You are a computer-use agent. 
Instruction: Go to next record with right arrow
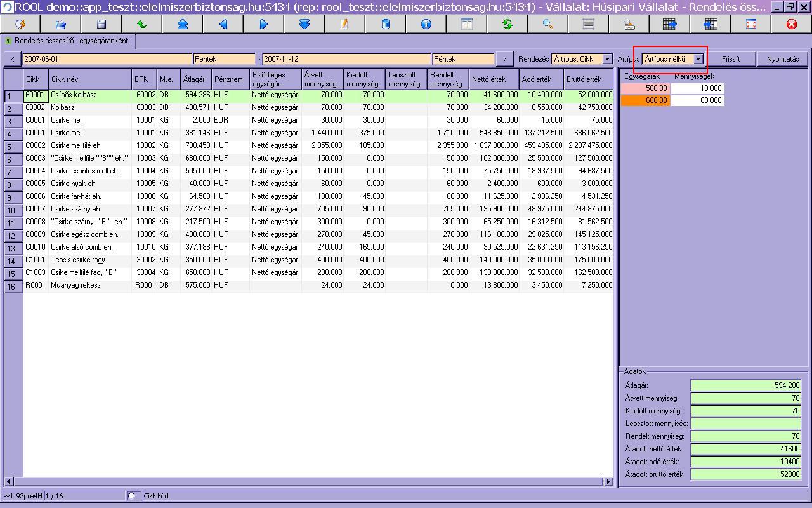[x=264, y=24]
